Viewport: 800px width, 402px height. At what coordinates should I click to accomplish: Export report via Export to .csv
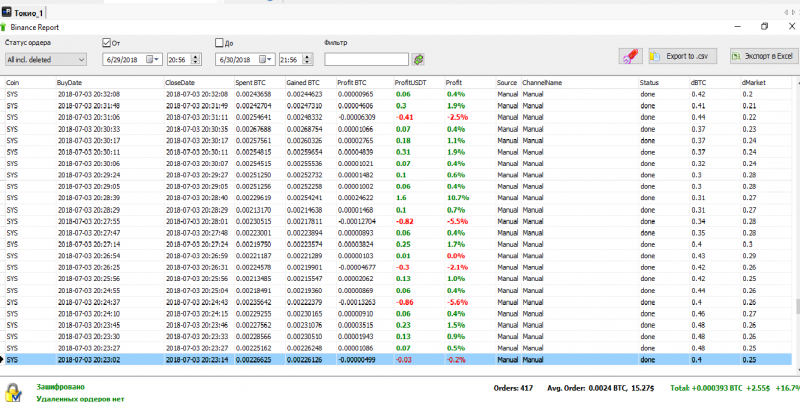683,57
